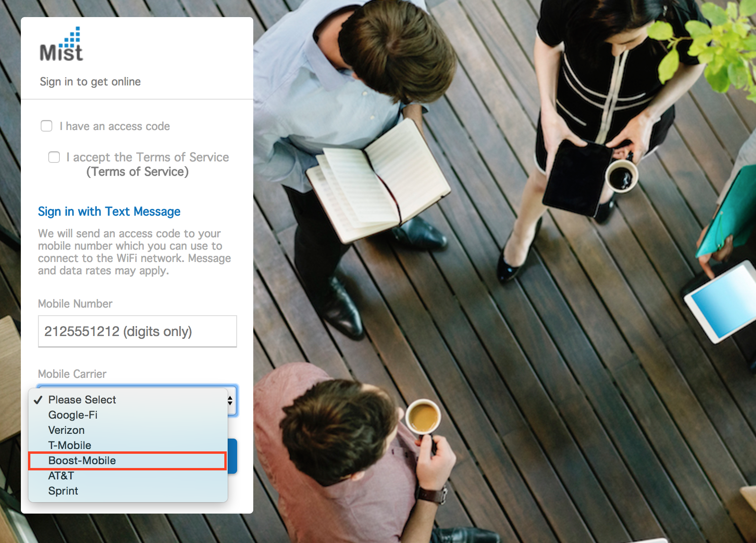The height and width of the screenshot is (543, 756).
Task: Select Please Select in carrier list
Action: click(x=128, y=400)
